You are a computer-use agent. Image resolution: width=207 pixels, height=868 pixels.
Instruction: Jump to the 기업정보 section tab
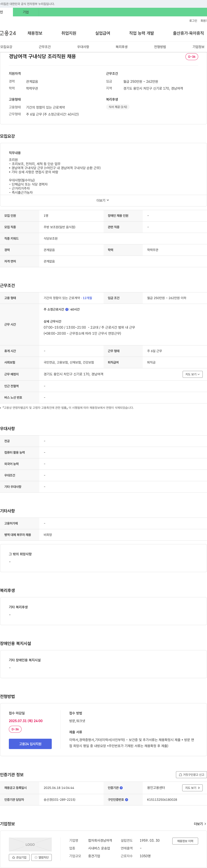coord(198,47)
